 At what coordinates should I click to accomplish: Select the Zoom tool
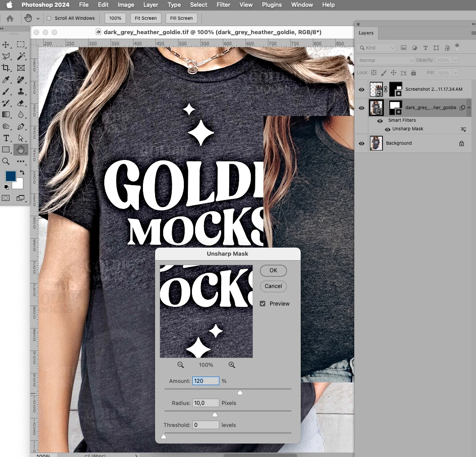pyautogui.click(x=6, y=161)
